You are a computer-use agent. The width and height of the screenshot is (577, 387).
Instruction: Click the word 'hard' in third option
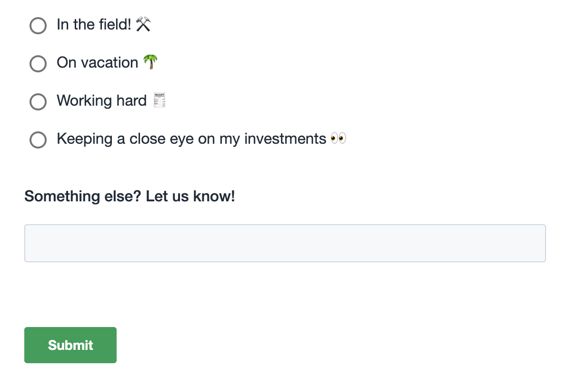131,100
